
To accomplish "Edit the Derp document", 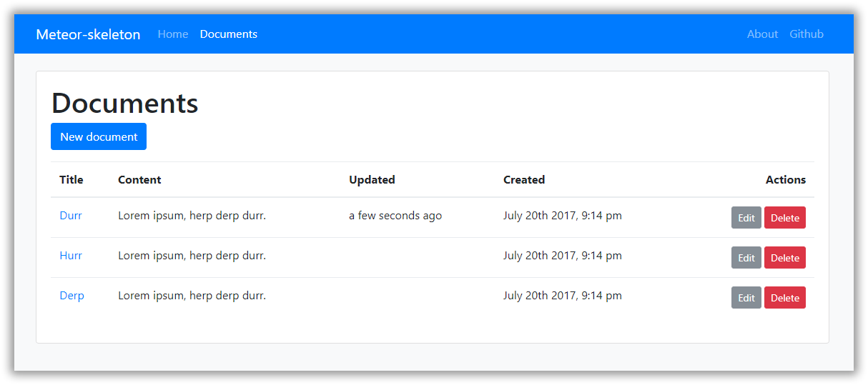I will [x=746, y=298].
